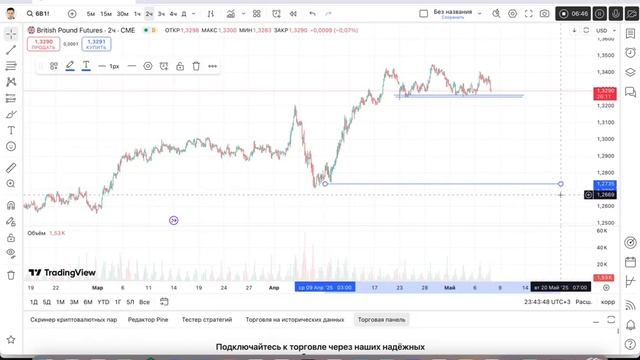Switch to 1ч timeframe
Screen dimensions: 640x360
137,14
